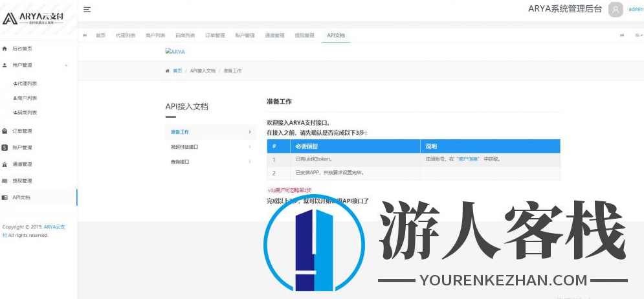Click the admin avatar icon at top right
The width and height of the screenshot is (644, 299).
(616, 10)
